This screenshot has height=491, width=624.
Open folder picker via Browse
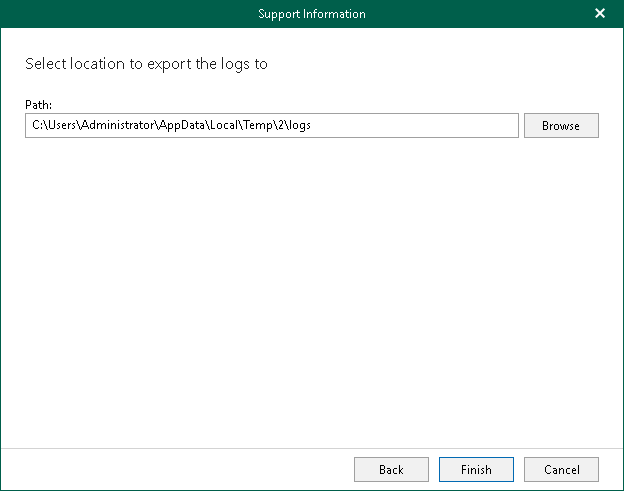tap(561, 125)
